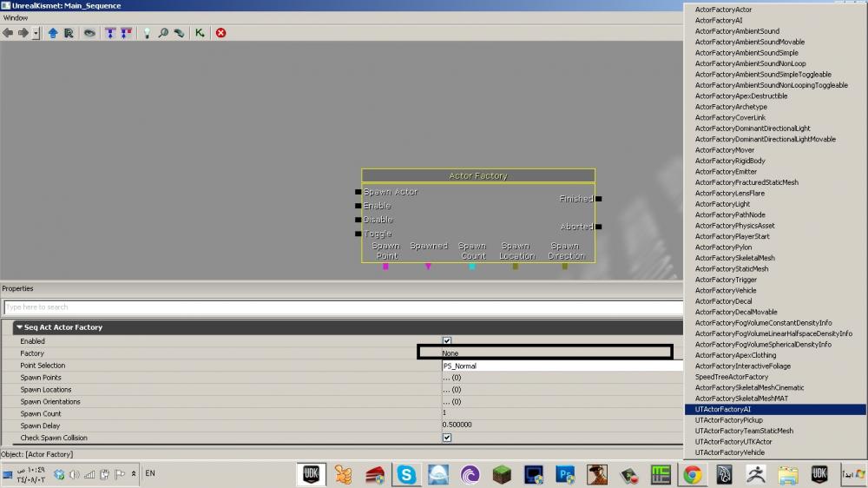Open the magnifier search tool in the toolbar

click(x=163, y=33)
